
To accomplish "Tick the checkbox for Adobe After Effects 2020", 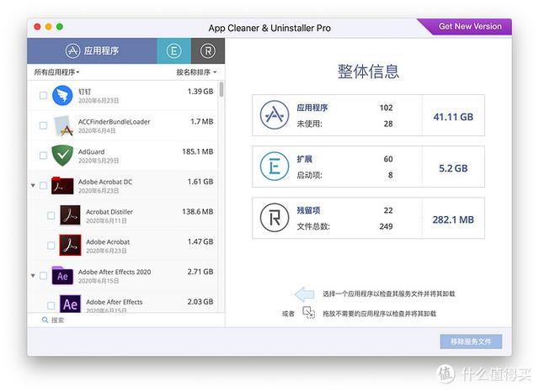I will coord(43,275).
